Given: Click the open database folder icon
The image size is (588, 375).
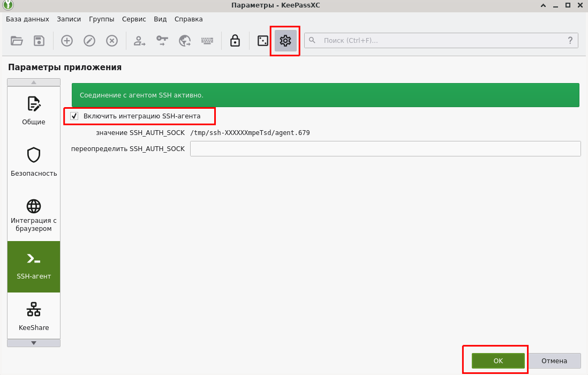Looking at the screenshot, I should click(17, 41).
